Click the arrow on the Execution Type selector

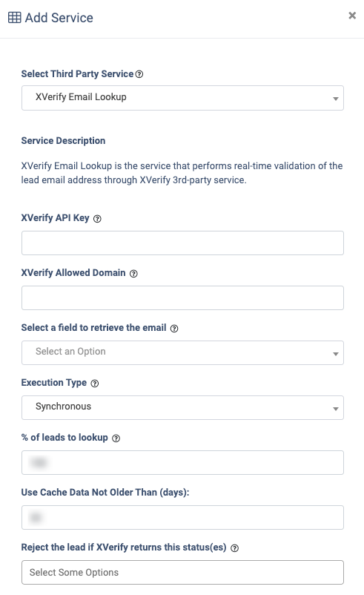click(336, 409)
